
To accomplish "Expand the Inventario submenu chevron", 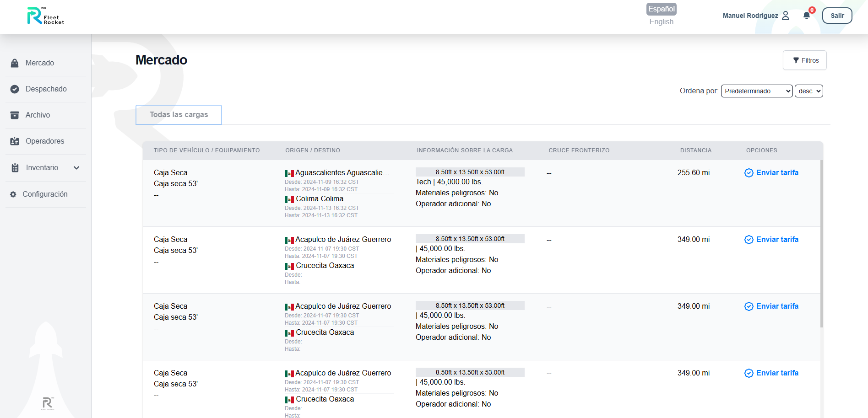I will (x=76, y=168).
